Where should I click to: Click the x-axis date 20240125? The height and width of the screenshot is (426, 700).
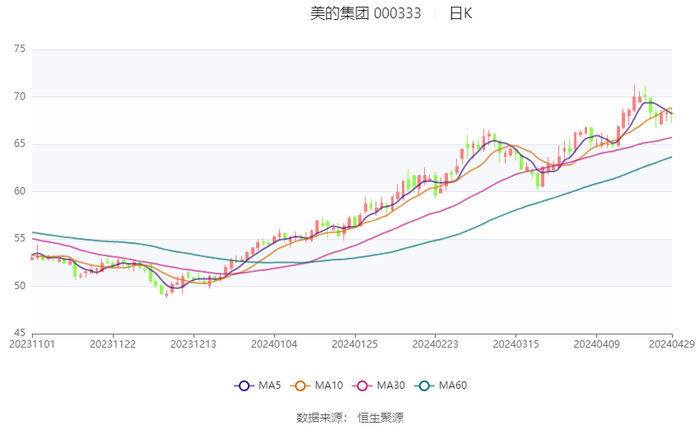pos(355,344)
